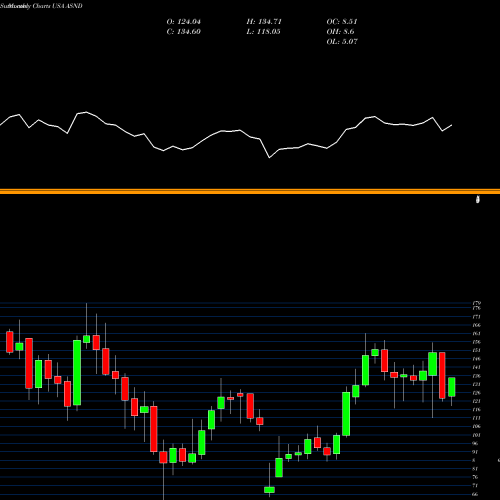Click the last green candle on the chart
Screen dimensions: 500x500
pos(452,387)
